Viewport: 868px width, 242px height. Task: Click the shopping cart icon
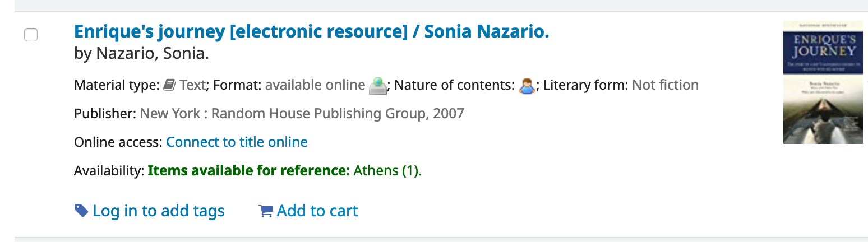coord(265,211)
